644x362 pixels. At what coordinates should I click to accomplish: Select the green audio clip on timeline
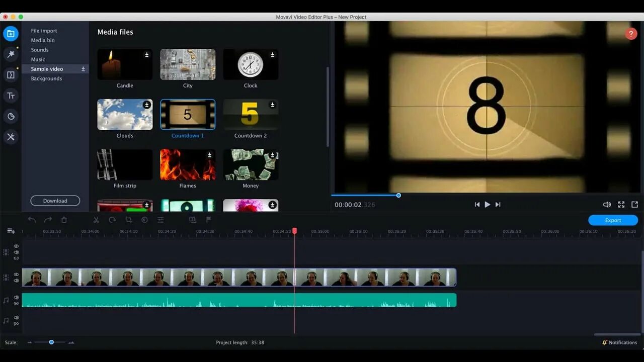(x=239, y=300)
